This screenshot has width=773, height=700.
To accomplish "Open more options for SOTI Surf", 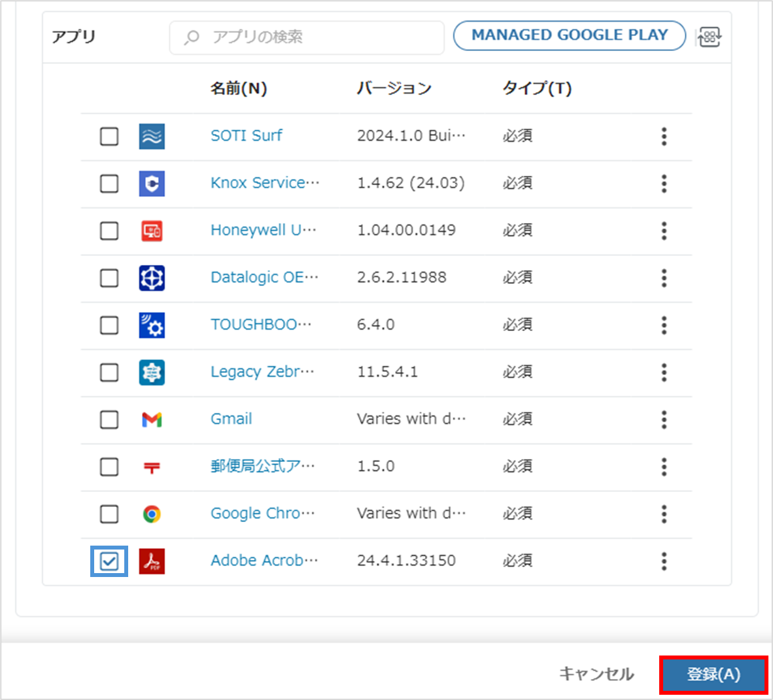I will point(664,136).
